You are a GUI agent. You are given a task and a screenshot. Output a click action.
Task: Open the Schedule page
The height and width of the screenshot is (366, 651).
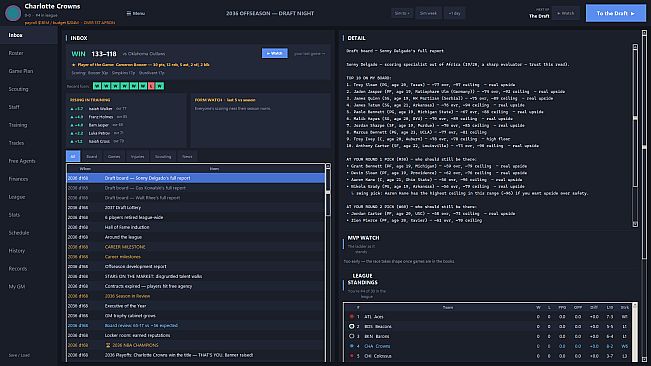pyautogui.click(x=28, y=233)
